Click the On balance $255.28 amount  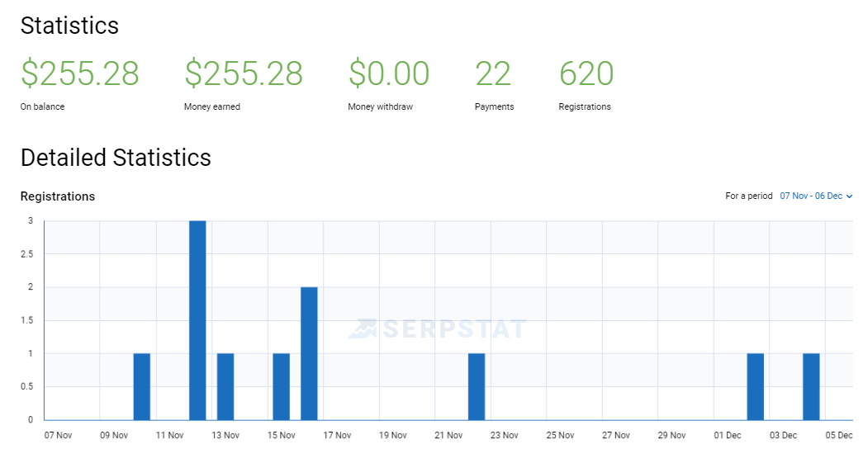[x=80, y=73]
